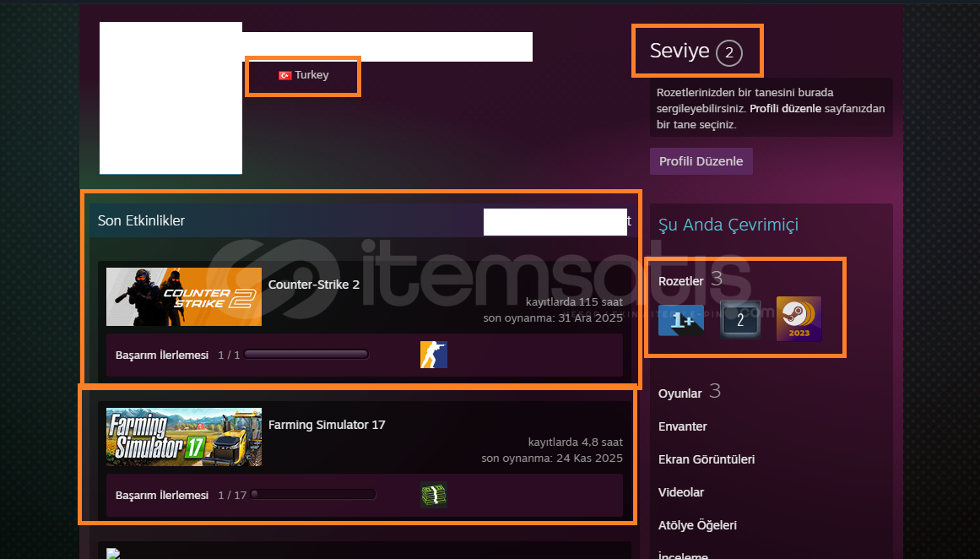Click the level 2 circle badge

[x=728, y=53]
